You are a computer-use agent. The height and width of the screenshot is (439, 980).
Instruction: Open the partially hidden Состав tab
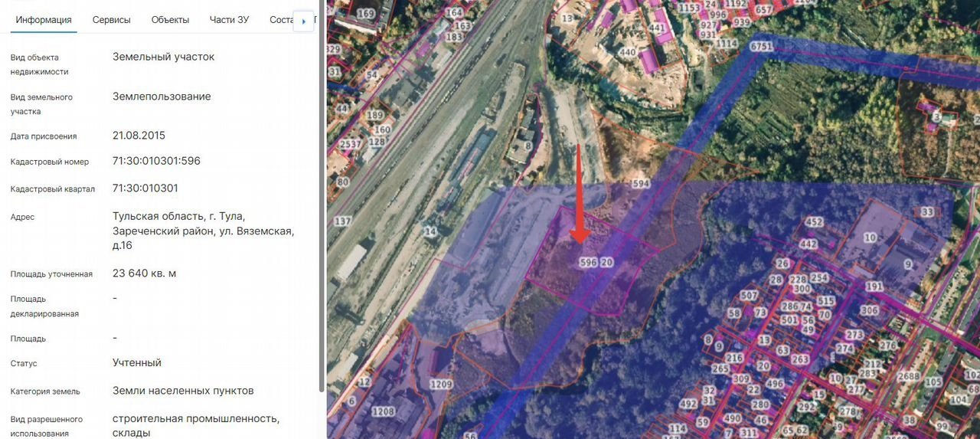tap(281, 20)
